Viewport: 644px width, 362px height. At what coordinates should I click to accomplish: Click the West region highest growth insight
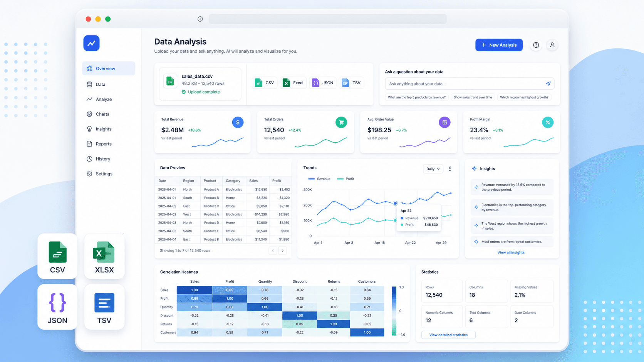(512, 226)
